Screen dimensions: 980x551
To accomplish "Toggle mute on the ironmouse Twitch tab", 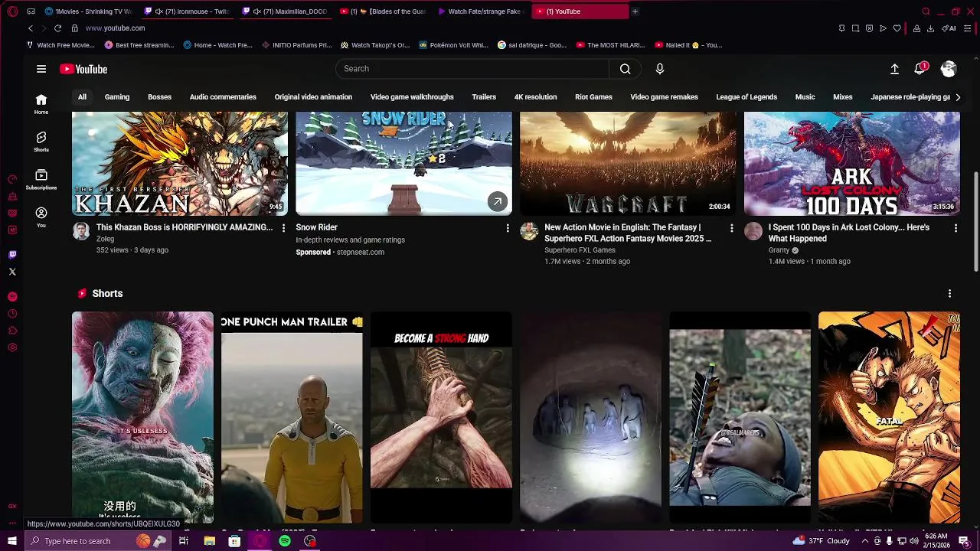I will pyautogui.click(x=158, y=11).
